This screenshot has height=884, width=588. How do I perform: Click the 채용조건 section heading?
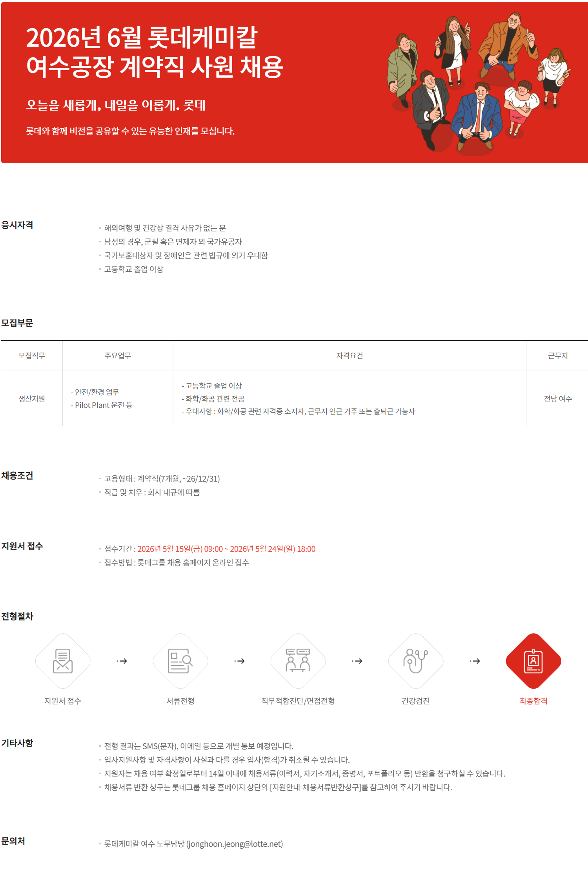click(x=17, y=476)
